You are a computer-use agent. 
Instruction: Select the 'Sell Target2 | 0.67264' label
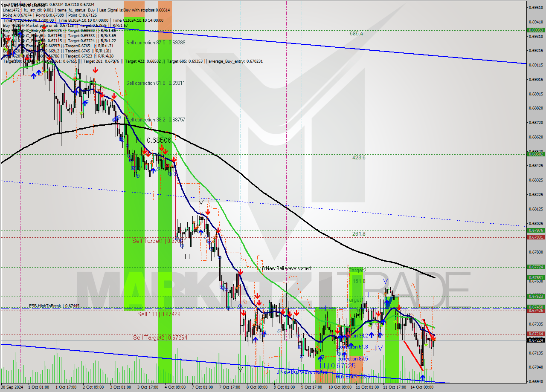tap(160, 337)
